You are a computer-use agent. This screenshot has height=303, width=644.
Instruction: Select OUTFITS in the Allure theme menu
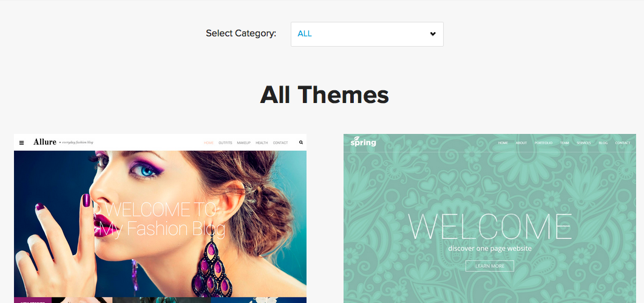click(225, 142)
